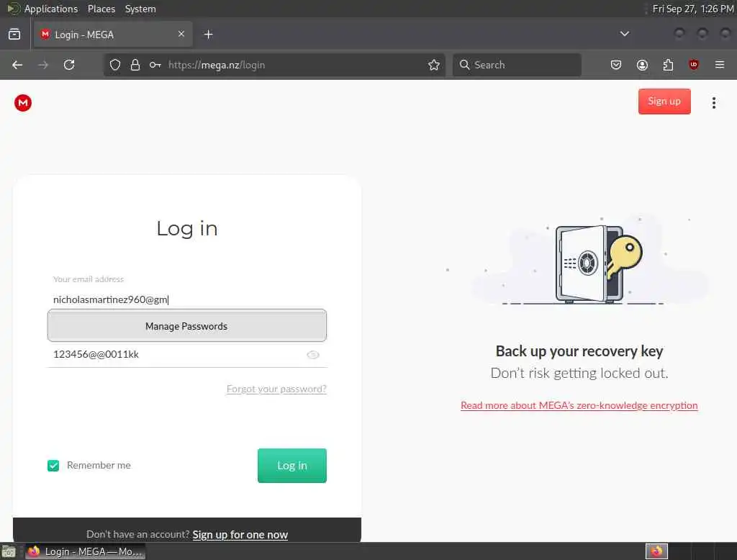Open Manage Passwords suggestion
The image size is (737, 560).
pyautogui.click(x=186, y=326)
